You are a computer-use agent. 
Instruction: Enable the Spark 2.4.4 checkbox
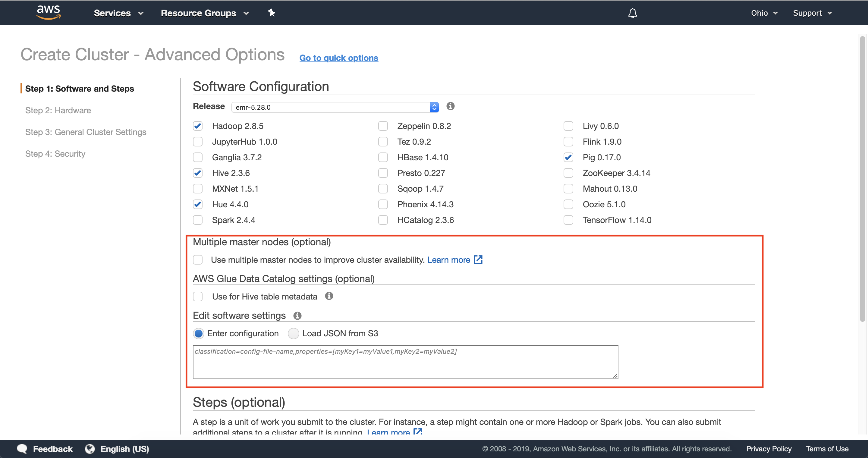(198, 220)
